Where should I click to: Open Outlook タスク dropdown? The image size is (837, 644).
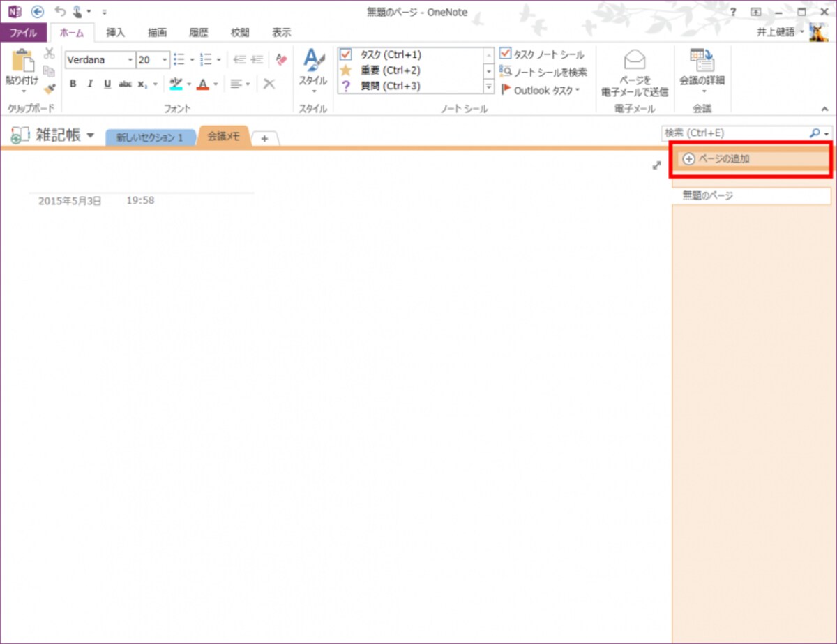click(540, 90)
